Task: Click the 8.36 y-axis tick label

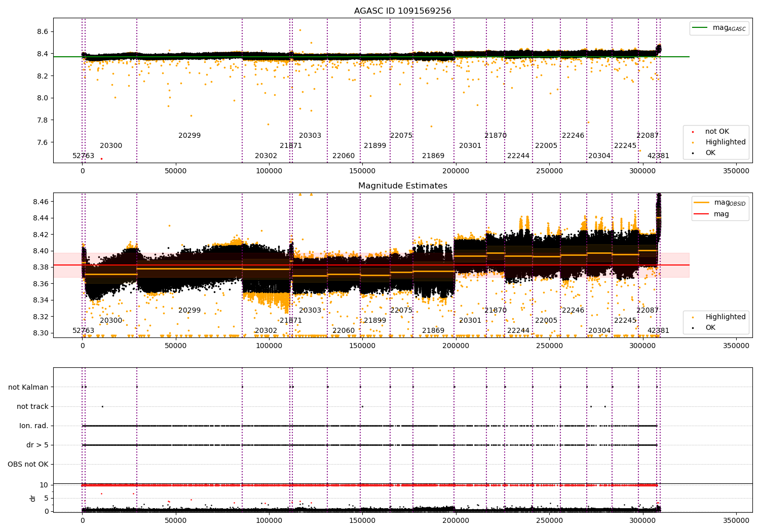Action: [x=41, y=284]
